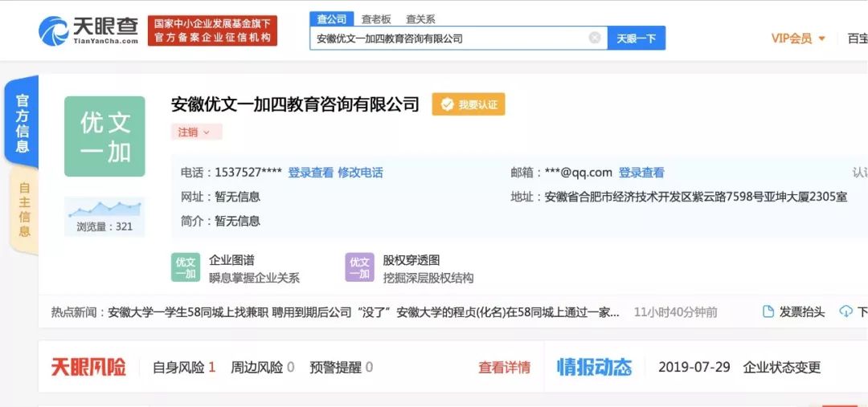The width and height of the screenshot is (868, 407).
Task: Open the 2019-07-29 企业状态变更 entry
Action: point(739,367)
